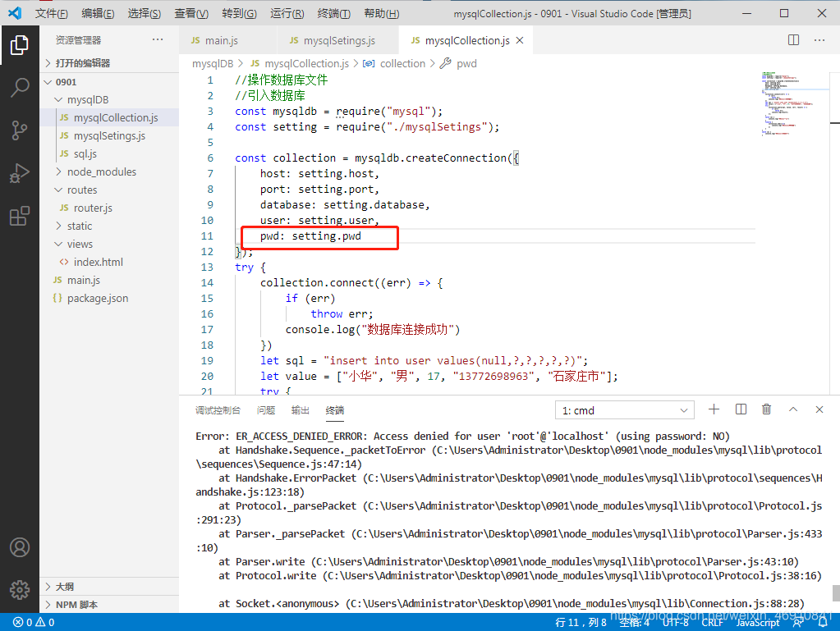Open the terminal selector dropdown '1: cmd'
The height and width of the screenshot is (631, 840).
point(625,410)
